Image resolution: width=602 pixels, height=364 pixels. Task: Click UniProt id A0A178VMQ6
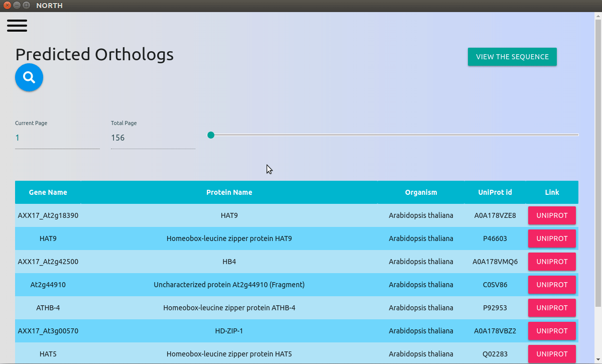coord(495,262)
